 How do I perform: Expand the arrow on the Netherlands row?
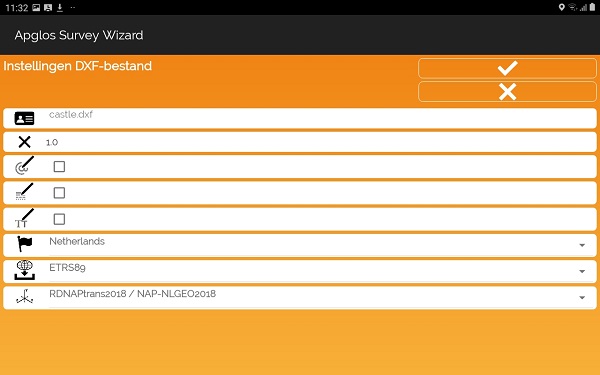click(x=582, y=245)
